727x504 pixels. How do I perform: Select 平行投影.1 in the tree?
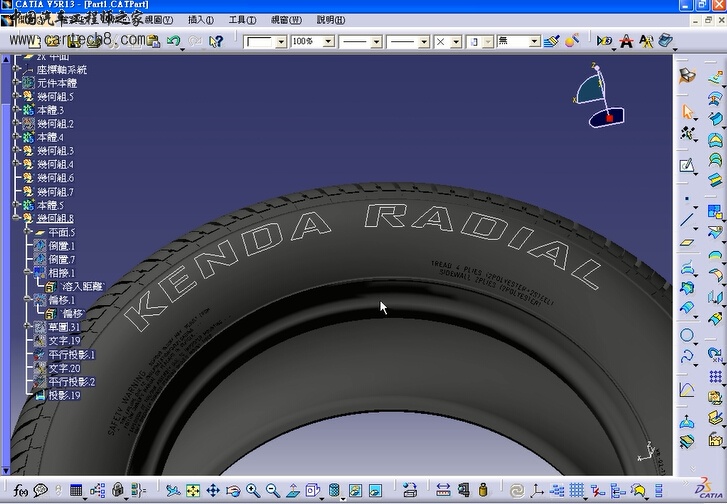click(72, 355)
